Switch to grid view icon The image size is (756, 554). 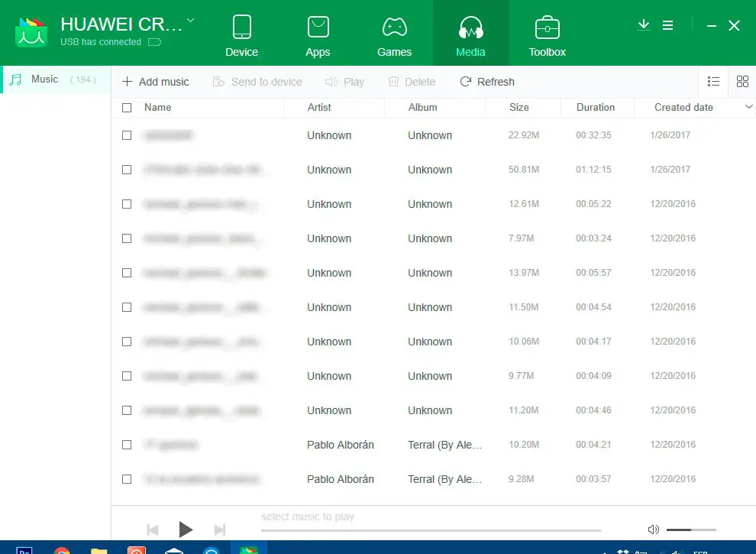pyautogui.click(x=742, y=82)
